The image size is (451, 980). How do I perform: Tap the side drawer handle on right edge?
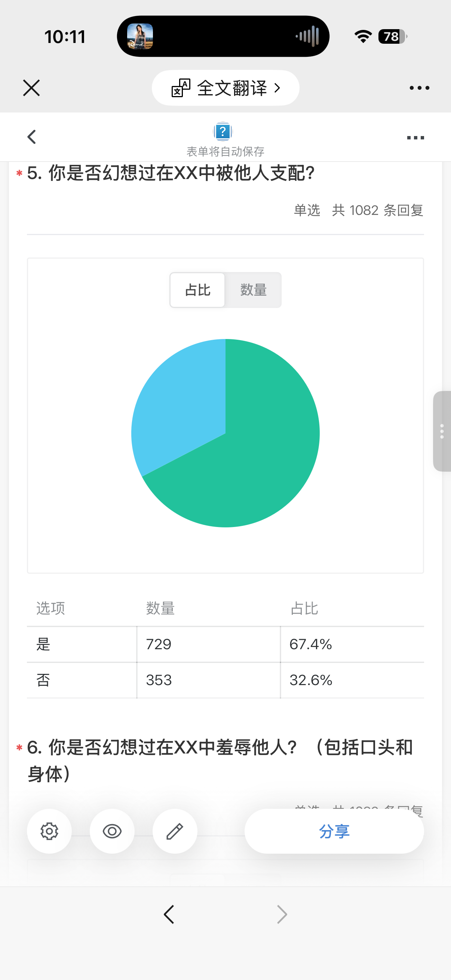coord(442,431)
